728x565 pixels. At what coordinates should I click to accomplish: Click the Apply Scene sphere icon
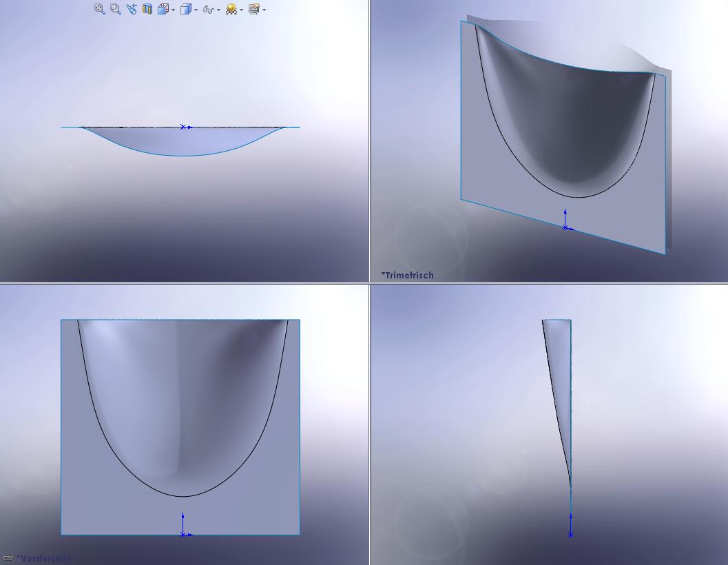[231, 9]
